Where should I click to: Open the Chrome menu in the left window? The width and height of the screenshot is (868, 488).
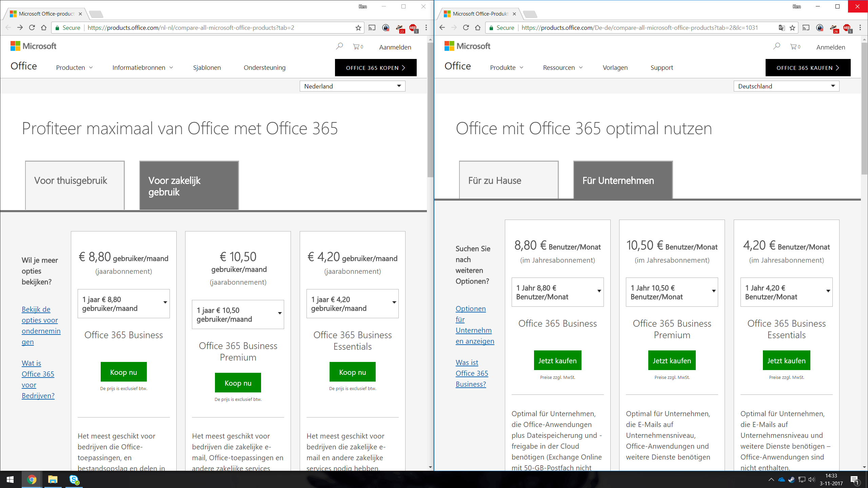point(426,28)
